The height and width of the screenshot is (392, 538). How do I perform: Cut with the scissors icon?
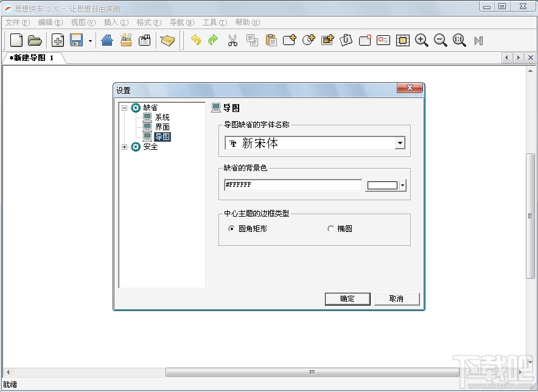(232, 40)
